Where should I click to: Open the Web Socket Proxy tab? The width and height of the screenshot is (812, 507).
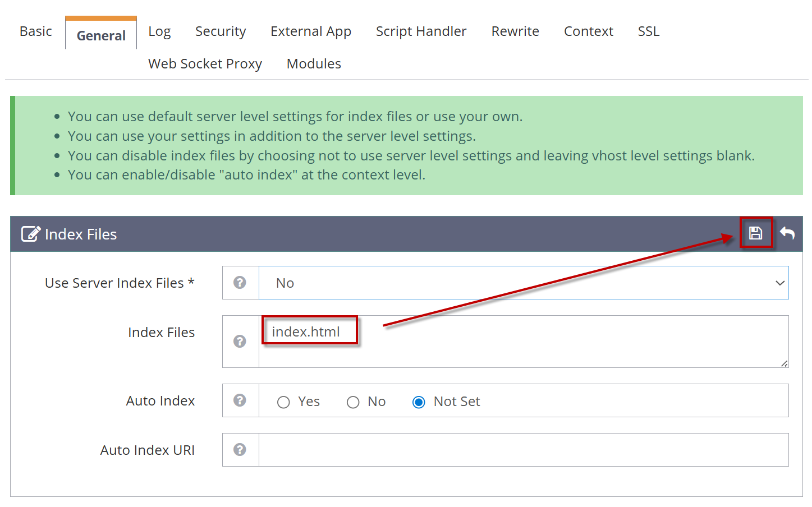pos(205,64)
